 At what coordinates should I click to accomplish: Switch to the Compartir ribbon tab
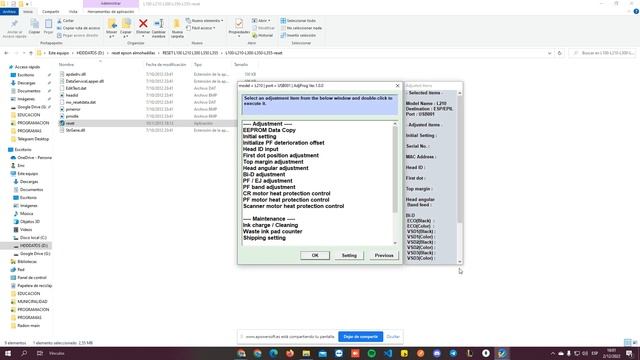coord(51,11)
